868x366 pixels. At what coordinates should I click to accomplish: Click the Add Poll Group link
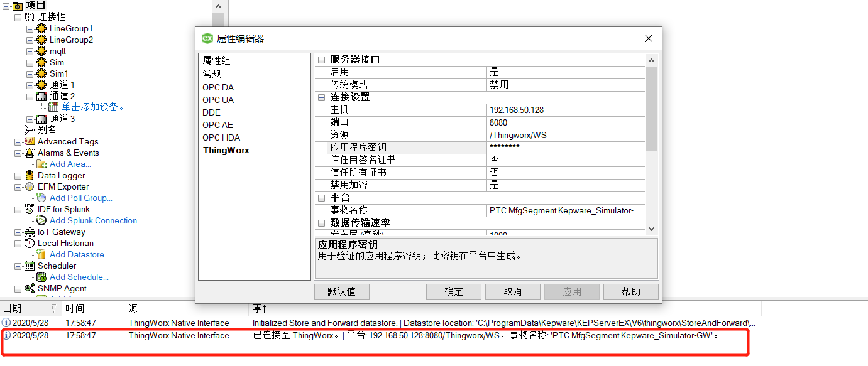81,198
